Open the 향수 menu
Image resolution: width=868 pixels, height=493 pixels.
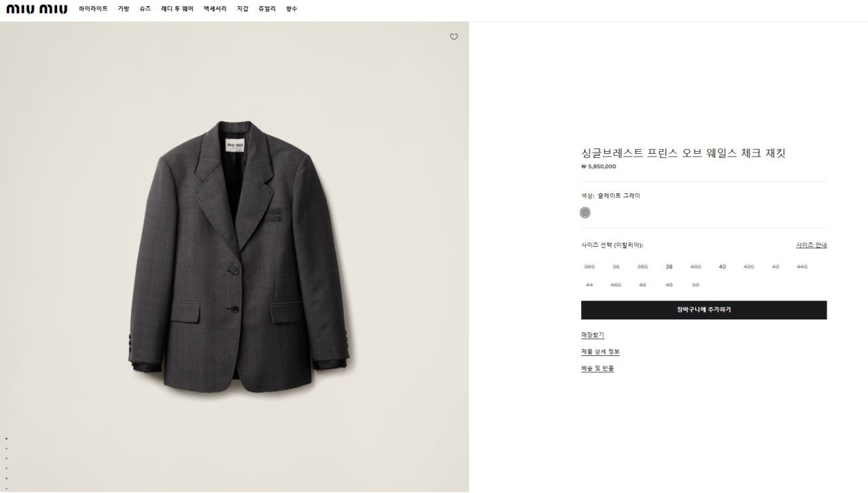click(x=292, y=9)
